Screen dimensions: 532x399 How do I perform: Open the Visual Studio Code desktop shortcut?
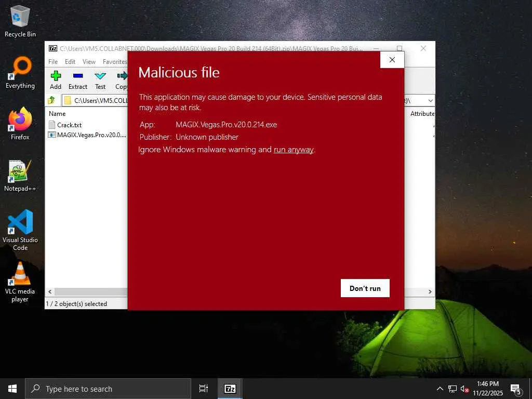click(20, 230)
